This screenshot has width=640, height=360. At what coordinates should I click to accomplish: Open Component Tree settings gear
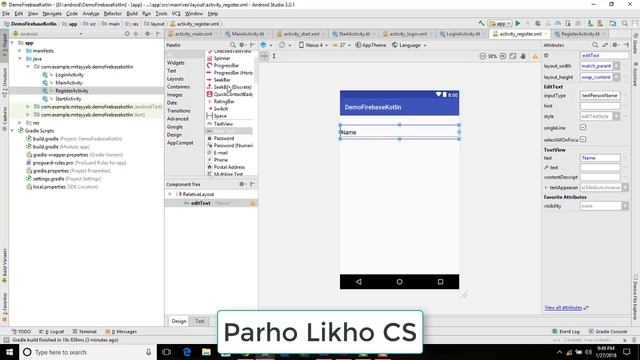tap(242, 184)
